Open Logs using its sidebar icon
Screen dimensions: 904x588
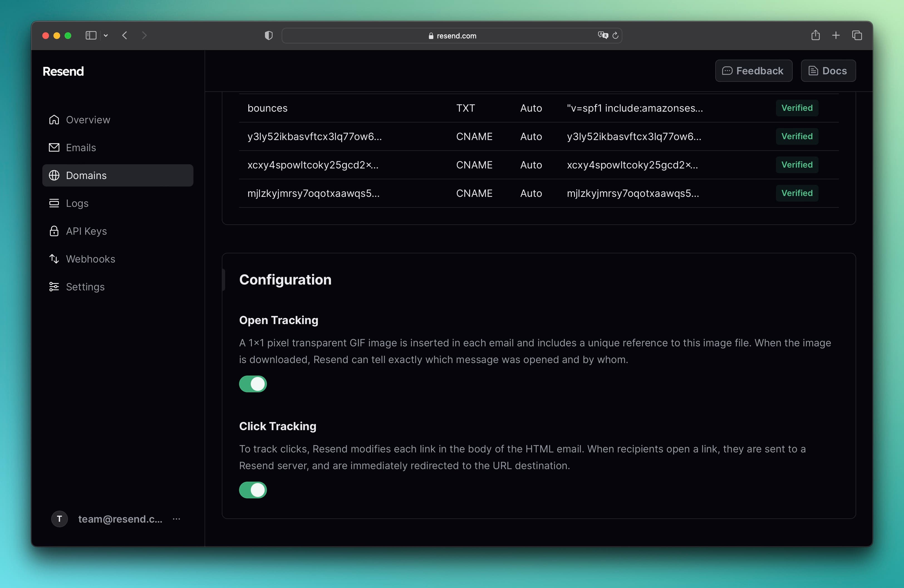tap(54, 203)
